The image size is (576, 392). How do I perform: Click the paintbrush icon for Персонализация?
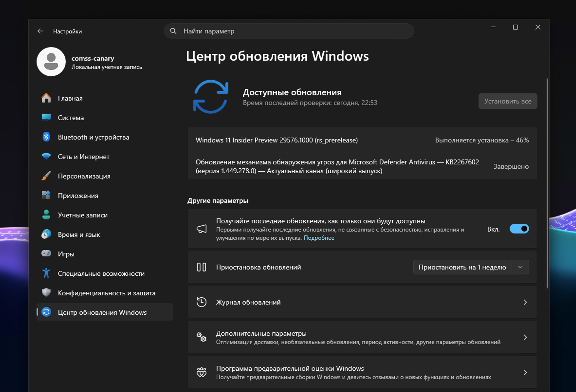coord(46,176)
